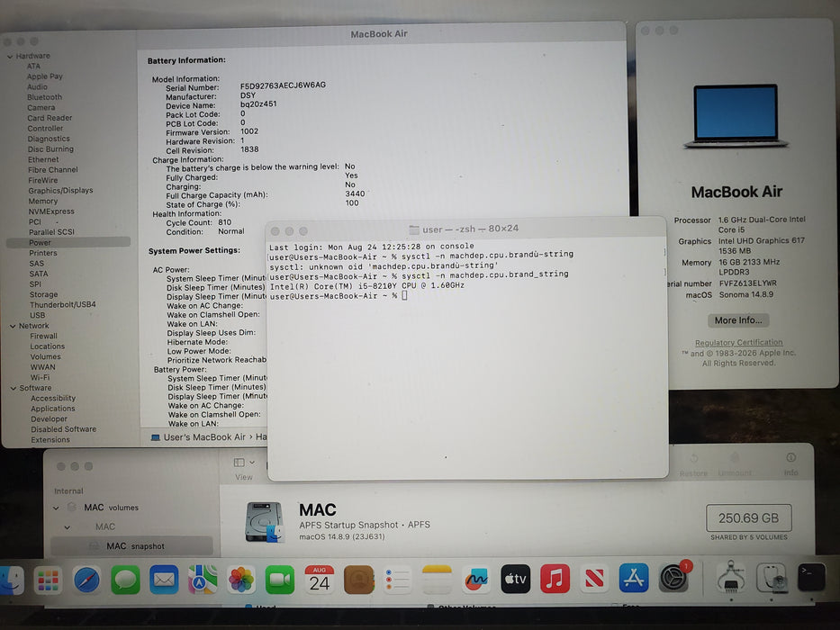Screen dimensions: 840x630
Task: Open the Music app icon
Action: (x=555, y=579)
